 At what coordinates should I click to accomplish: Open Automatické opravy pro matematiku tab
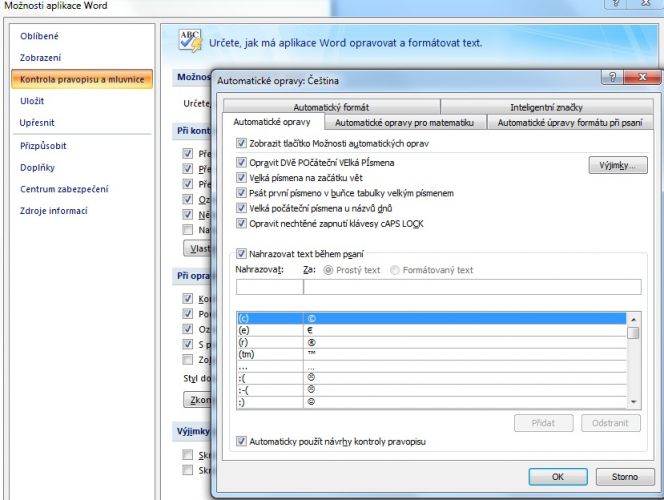[404, 123]
